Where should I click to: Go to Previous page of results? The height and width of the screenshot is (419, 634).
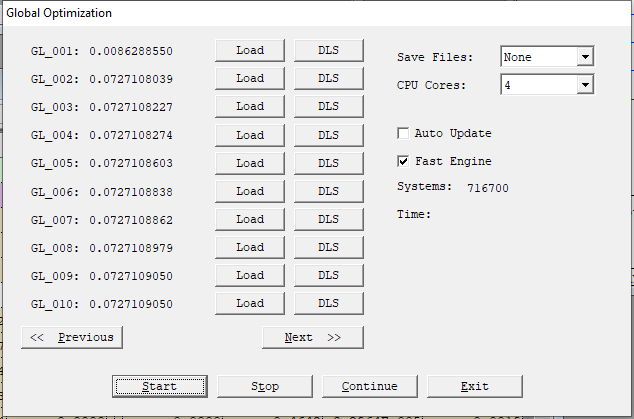72,337
